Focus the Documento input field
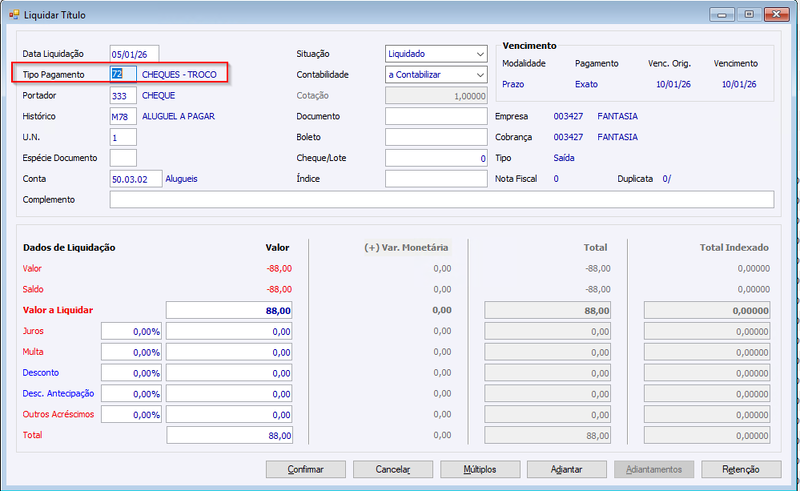This screenshot has height=491, width=800. (436, 116)
